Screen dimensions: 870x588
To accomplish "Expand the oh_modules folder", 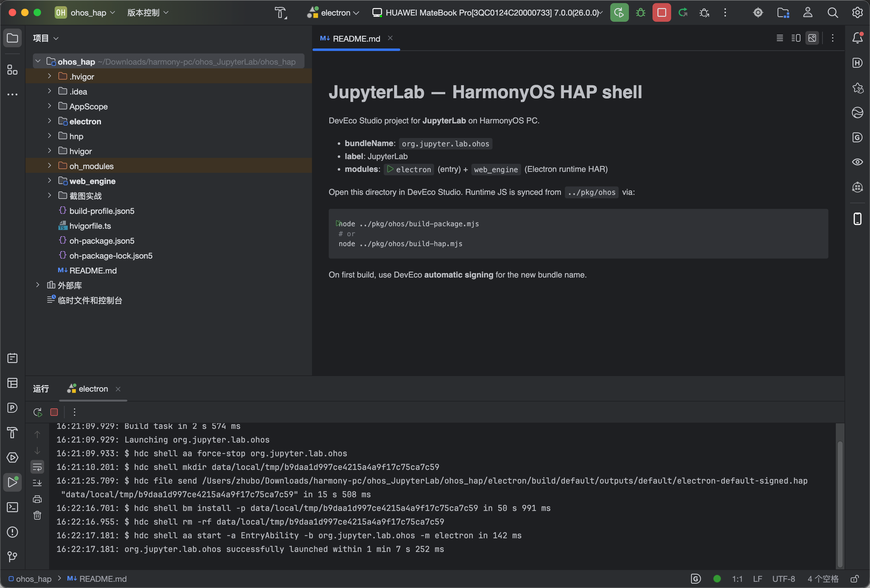I will [x=49, y=166].
